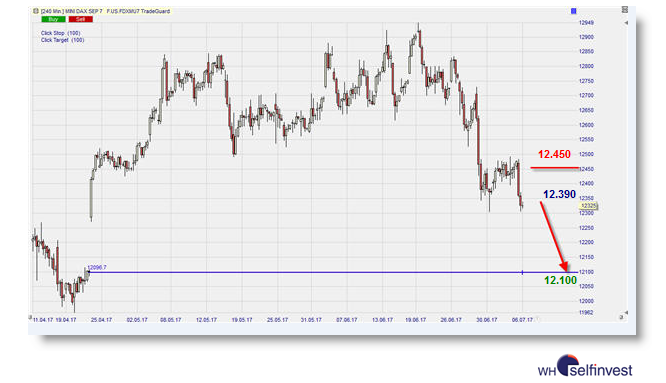Screen dimensions: 666x383
Task: Click the 12949 price axis label
Action: tap(586, 23)
